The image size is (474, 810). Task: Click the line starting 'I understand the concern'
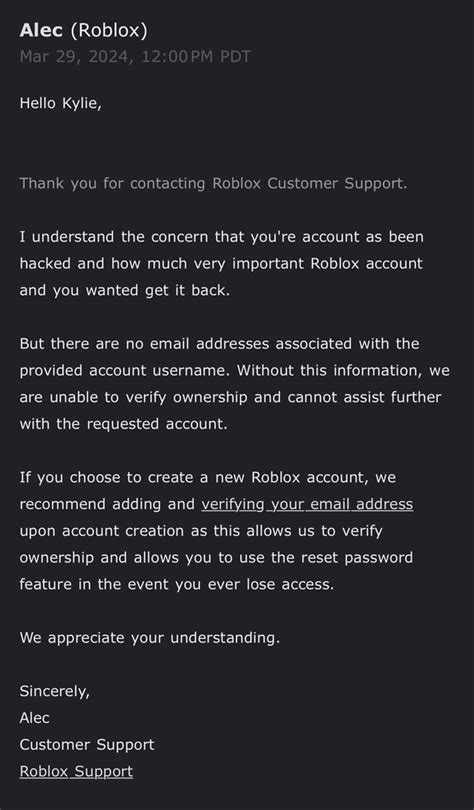tap(222, 237)
